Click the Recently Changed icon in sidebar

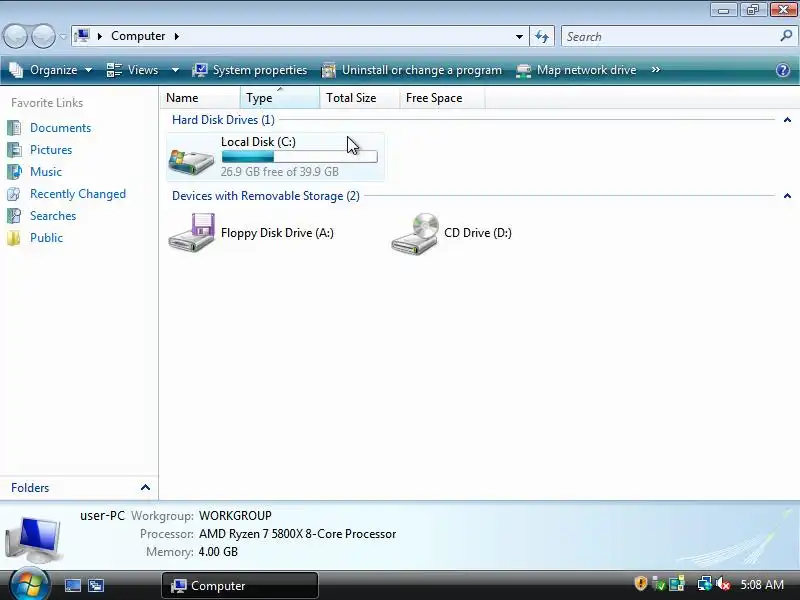(14, 194)
